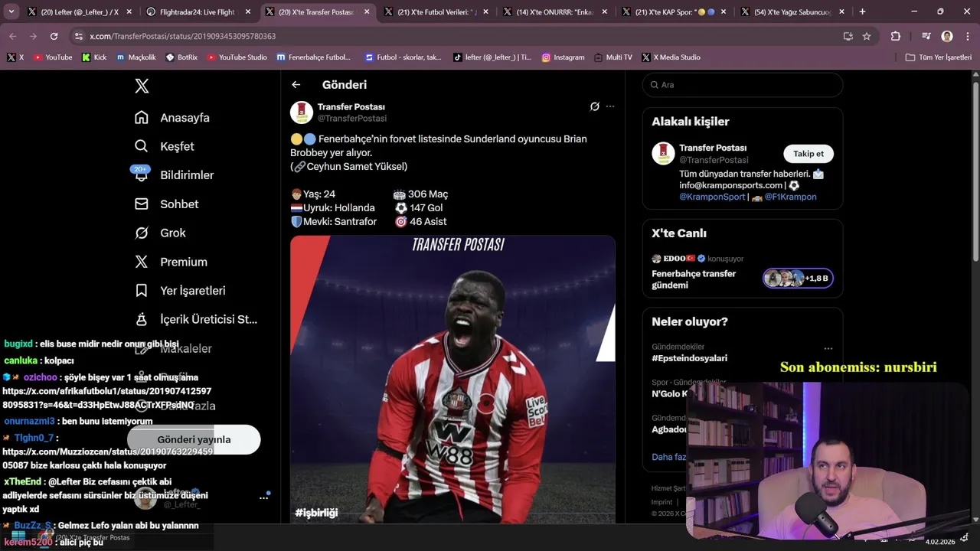
Task: Open post three-dot more menu
Action: click(610, 106)
